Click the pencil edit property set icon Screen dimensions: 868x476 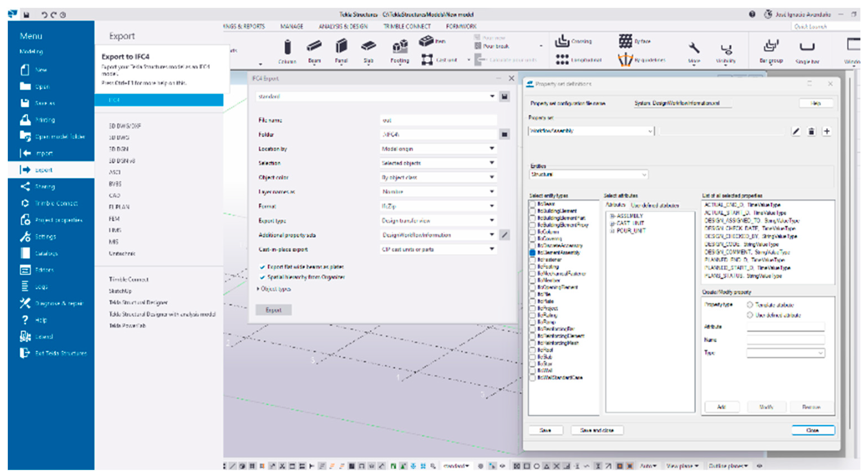point(796,131)
